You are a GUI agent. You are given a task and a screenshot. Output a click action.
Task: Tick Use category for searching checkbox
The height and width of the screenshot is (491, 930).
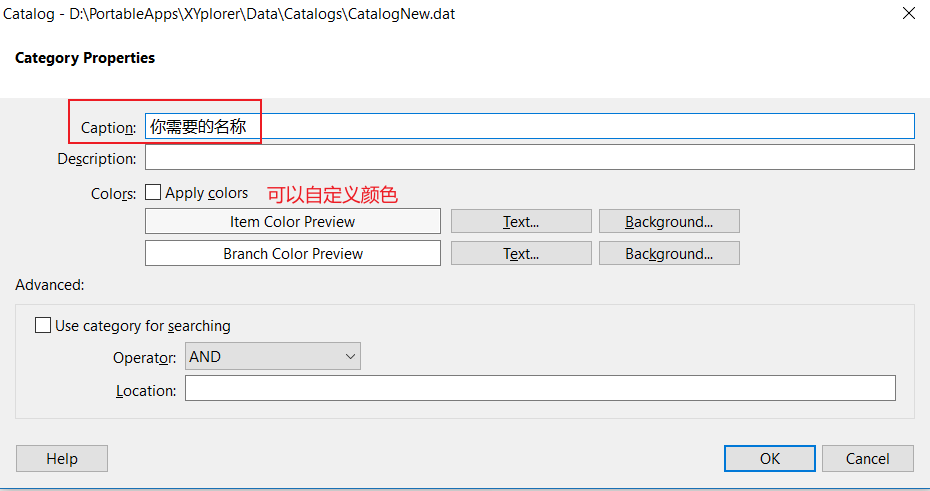coord(43,325)
